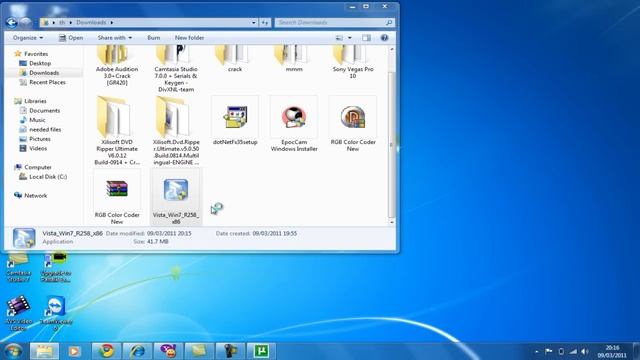Click the Show desktop button
640x360 pixels.
click(636, 351)
